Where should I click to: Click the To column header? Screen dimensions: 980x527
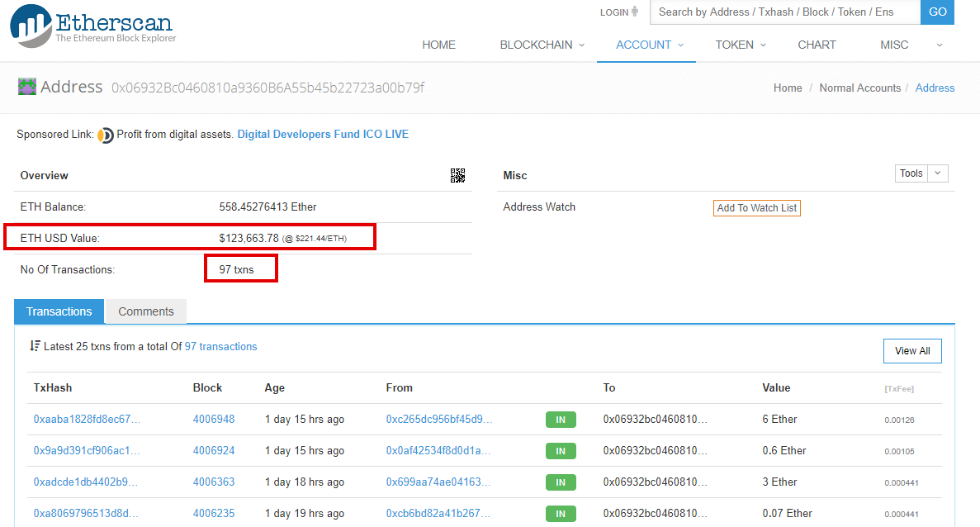click(x=609, y=388)
